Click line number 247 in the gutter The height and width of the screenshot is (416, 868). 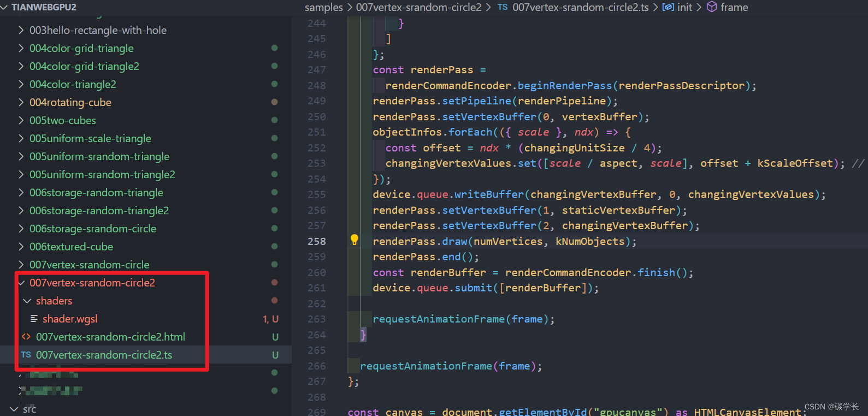[317, 70]
